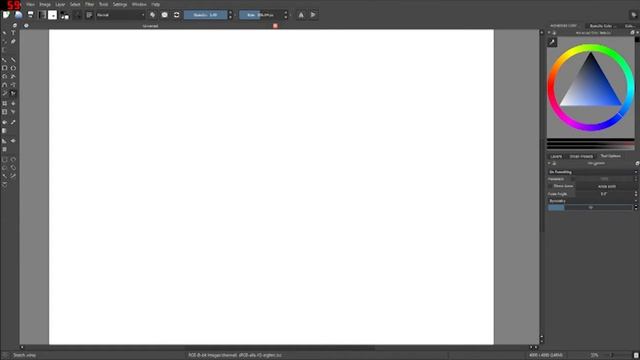Select the Move tool
This screenshot has width=640, height=360.
pyautogui.click(x=13, y=104)
